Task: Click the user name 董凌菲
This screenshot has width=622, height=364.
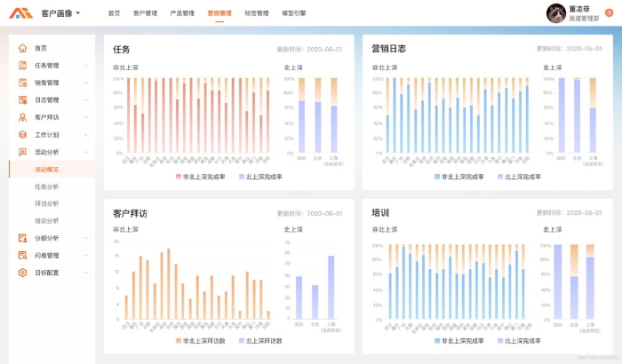Action: pos(579,9)
